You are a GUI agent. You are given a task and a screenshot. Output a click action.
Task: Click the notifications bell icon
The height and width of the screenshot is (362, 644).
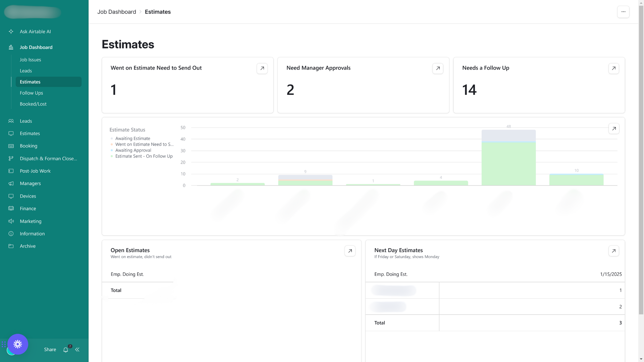tap(66, 350)
